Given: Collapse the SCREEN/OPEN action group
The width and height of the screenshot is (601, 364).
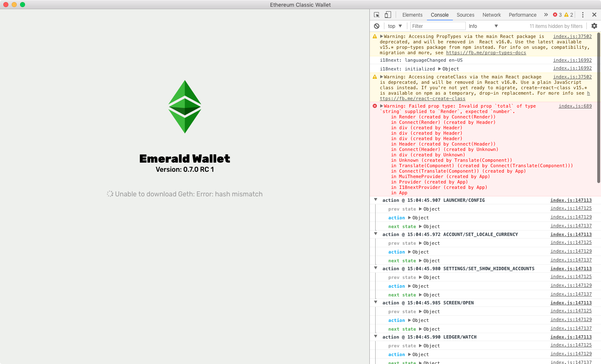Looking at the screenshot, I should coord(376,302).
